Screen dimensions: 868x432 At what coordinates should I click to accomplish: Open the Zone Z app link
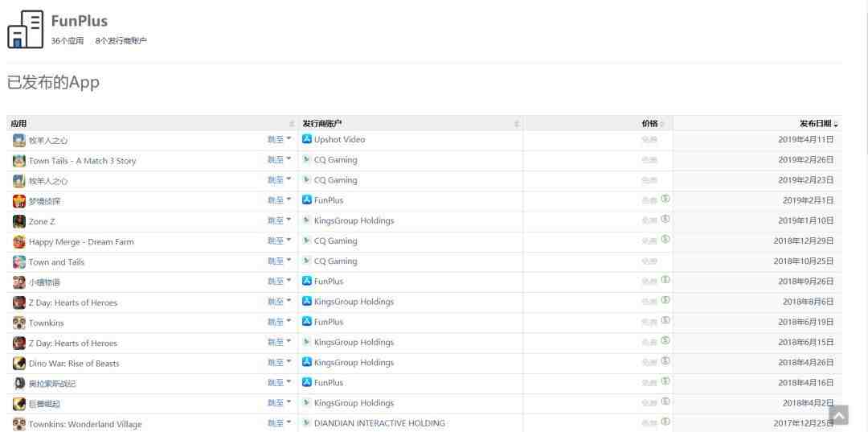(x=42, y=221)
